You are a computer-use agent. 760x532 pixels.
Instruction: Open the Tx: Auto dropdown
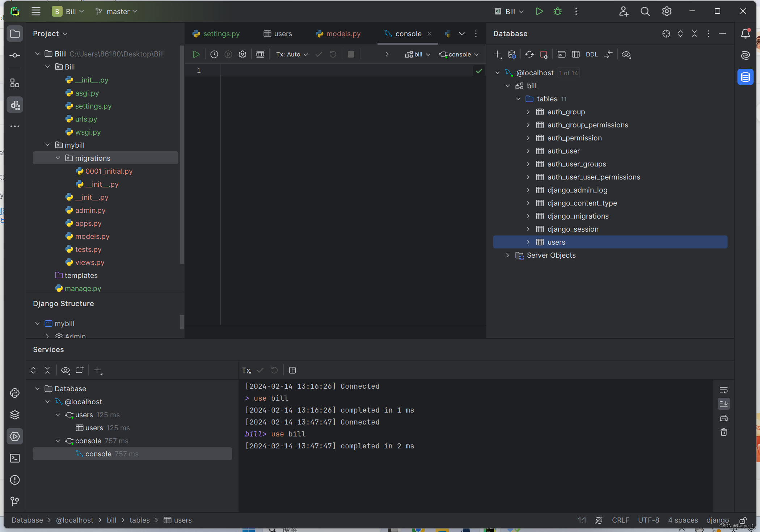coord(291,54)
